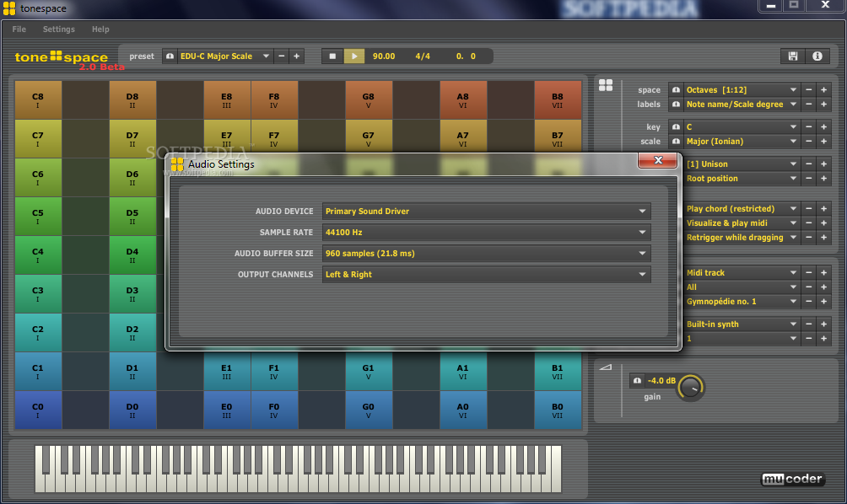Click minus button on Built-in synth row

coord(809,324)
